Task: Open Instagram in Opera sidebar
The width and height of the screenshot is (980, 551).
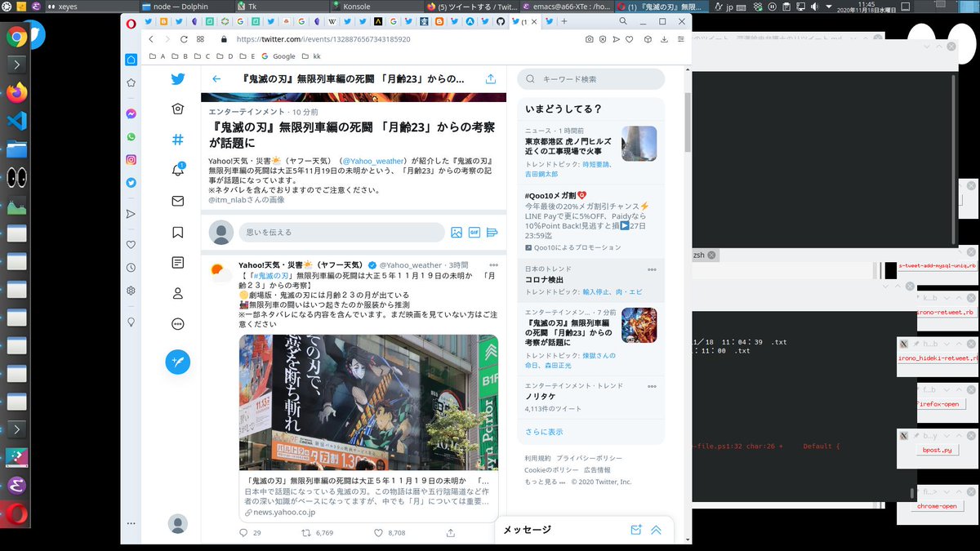Action: (131, 159)
